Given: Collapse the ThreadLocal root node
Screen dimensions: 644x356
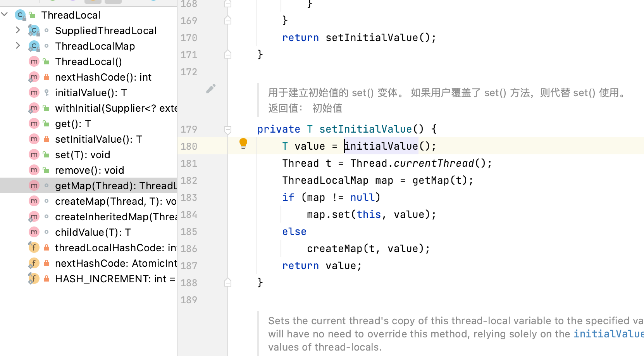Looking at the screenshot, I should click(5, 15).
